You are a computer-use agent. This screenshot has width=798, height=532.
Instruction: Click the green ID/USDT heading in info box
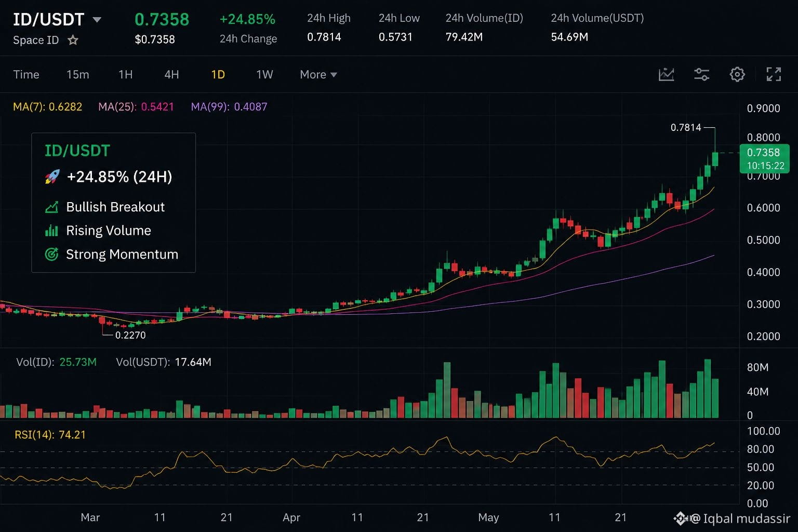tap(77, 151)
